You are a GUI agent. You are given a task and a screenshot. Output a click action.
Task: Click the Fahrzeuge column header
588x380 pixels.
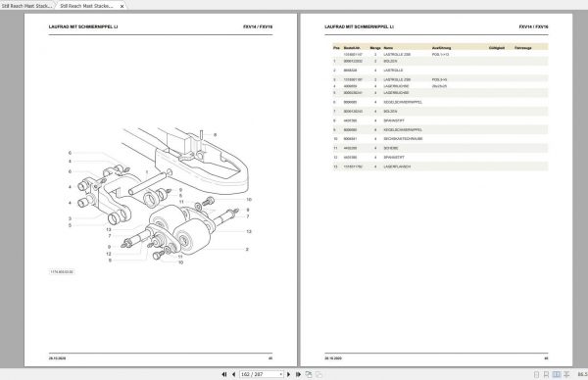point(522,48)
